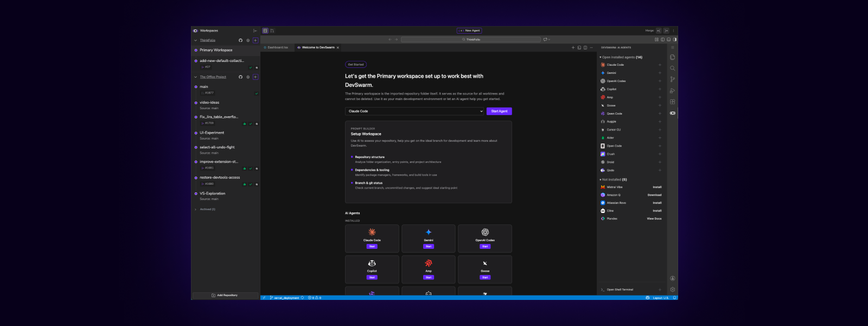Go back with the navigation arrow
This screenshot has height=326, width=868.
coord(390,39)
